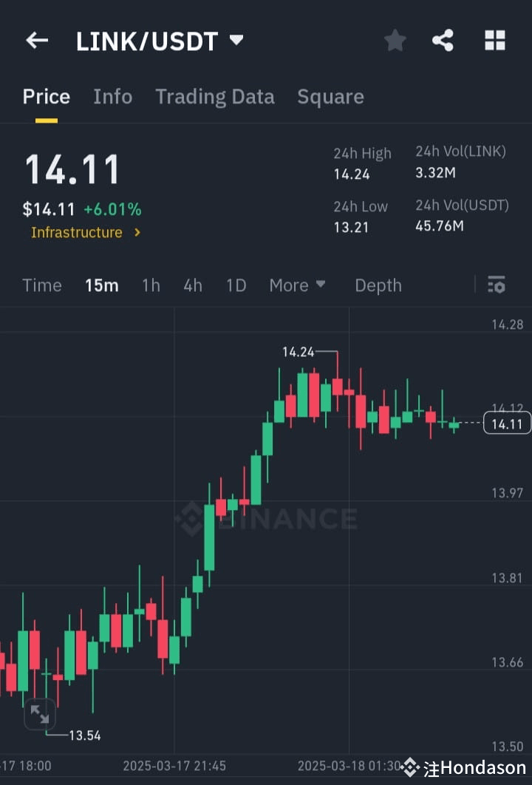The height and width of the screenshot is (785, 532).
Task: Expand the chart to fullscreen
Action: pos(39,714)
